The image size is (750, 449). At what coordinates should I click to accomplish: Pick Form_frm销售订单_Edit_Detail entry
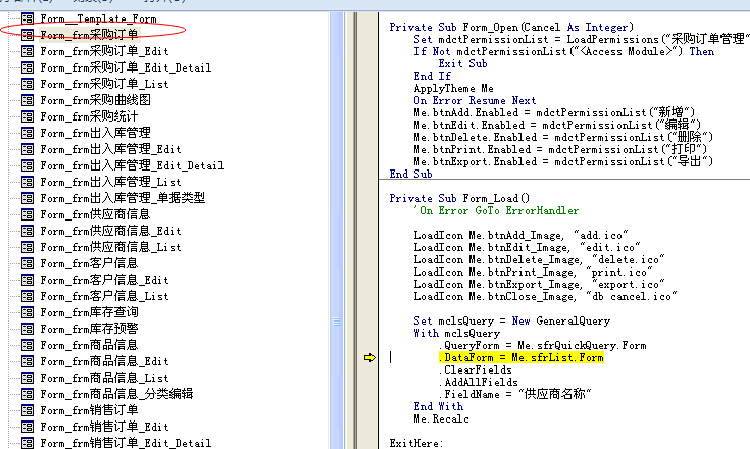tap(125, 443)
